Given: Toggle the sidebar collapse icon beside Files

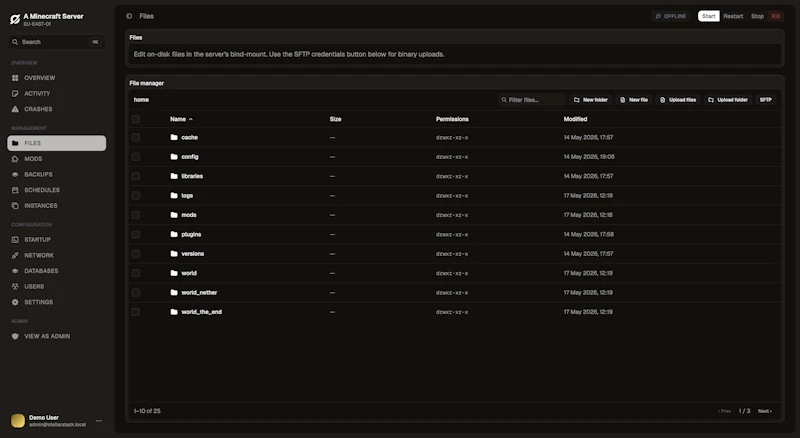Looking at the screenshot, I should click(129, 16).
